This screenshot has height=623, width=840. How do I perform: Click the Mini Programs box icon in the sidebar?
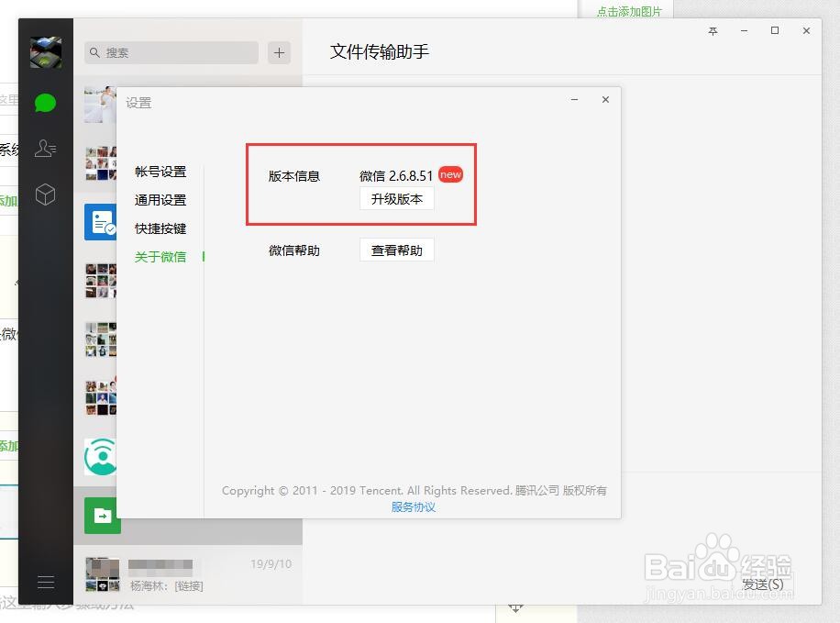(46, 195)
